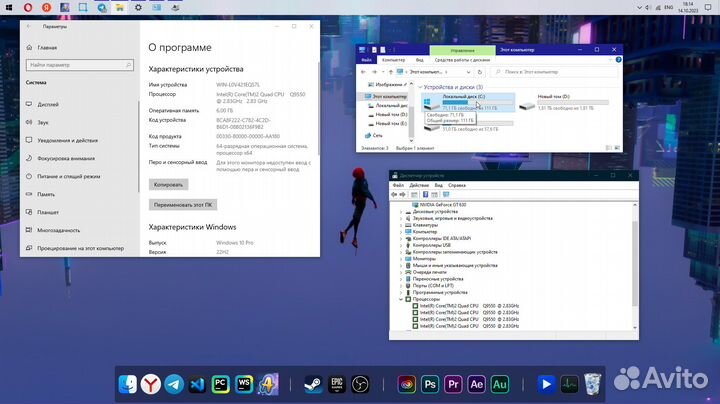
Task: Launch Photoshop from the dock
Action: tap(430, 384)
